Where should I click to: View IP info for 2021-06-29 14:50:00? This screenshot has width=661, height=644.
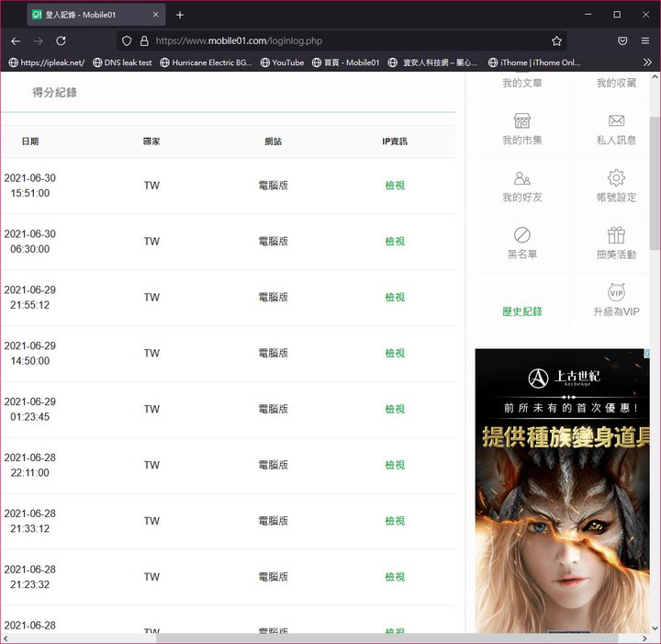point(395,353)
